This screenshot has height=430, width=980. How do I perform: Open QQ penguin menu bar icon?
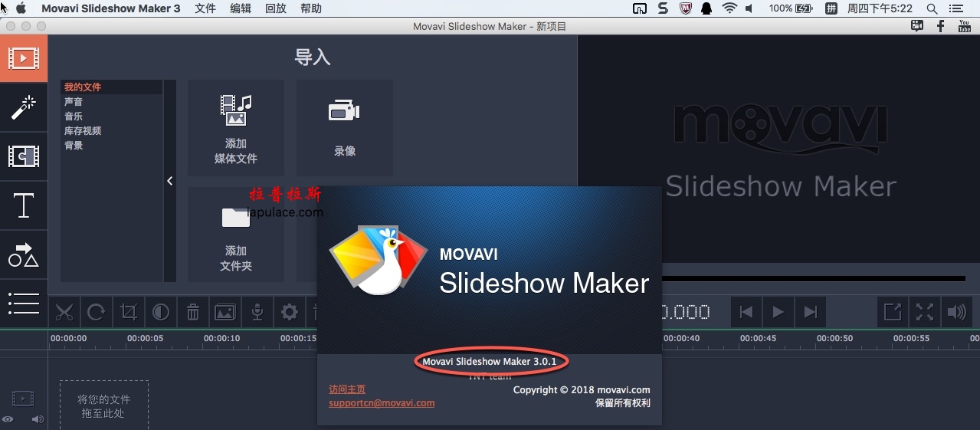pos(706,8)
